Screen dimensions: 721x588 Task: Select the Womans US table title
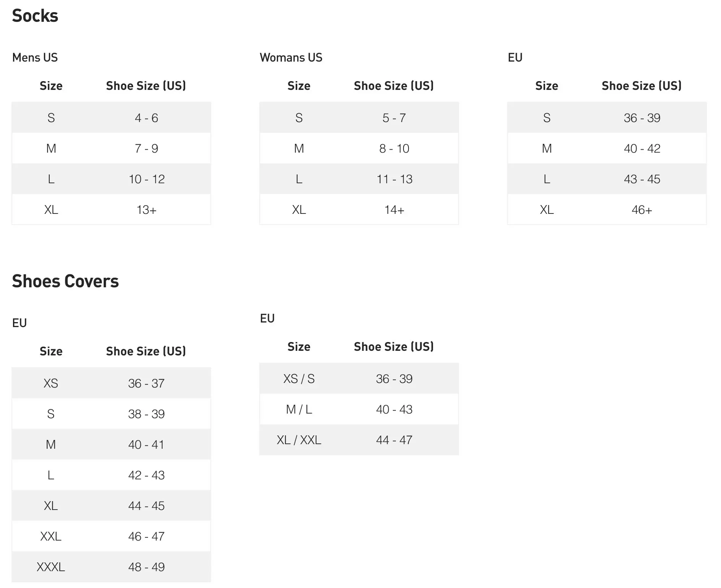coord(291,57)
